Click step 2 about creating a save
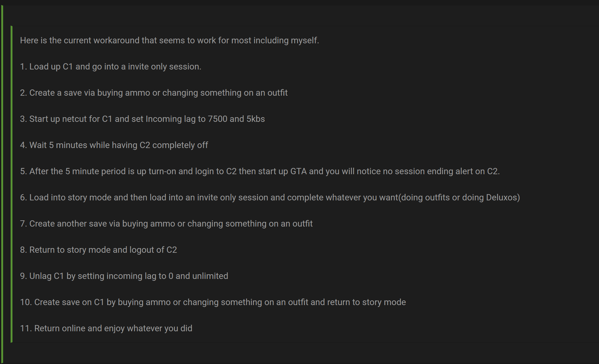 pos(153,93)
